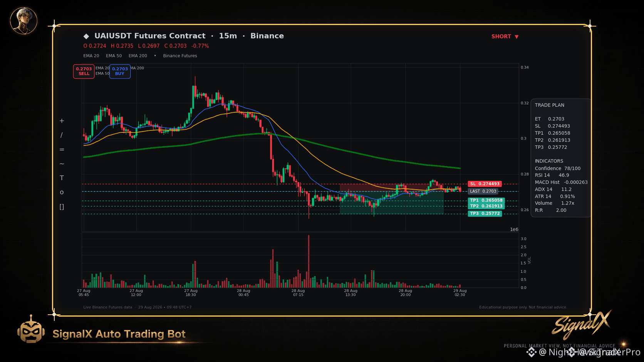This screenshot has width=644, height=362.
Task: Click the 0.34 price axis label
Action: click(525, 67)
